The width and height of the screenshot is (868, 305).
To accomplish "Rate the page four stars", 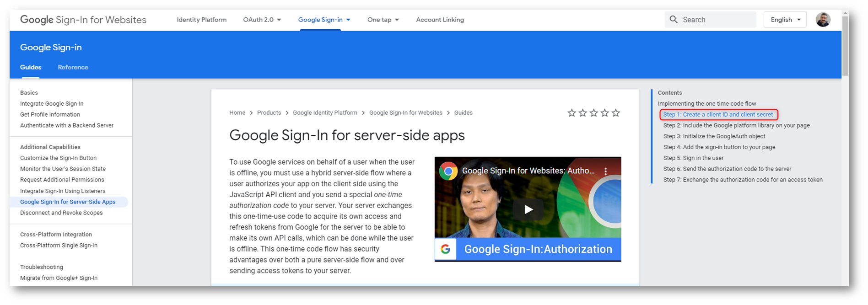I will coord(604,113).
